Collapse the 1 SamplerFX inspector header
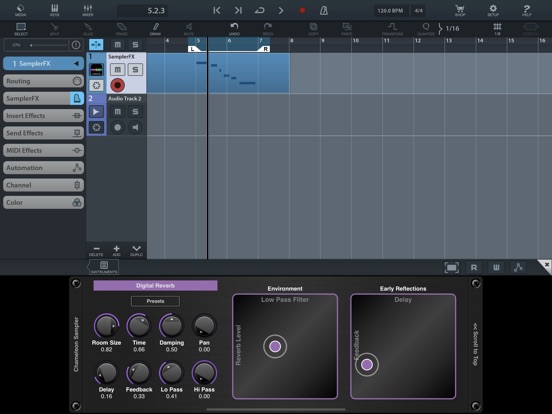 coord(43,63)
